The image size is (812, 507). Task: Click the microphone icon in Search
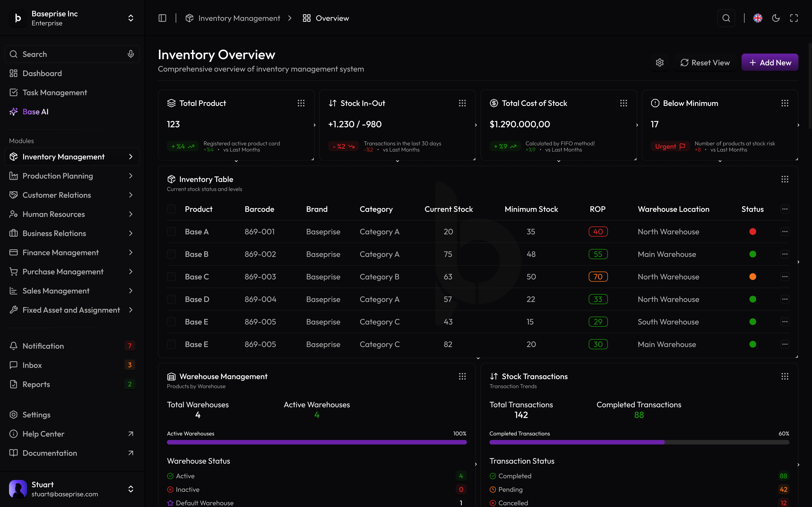tap(131, 54)
